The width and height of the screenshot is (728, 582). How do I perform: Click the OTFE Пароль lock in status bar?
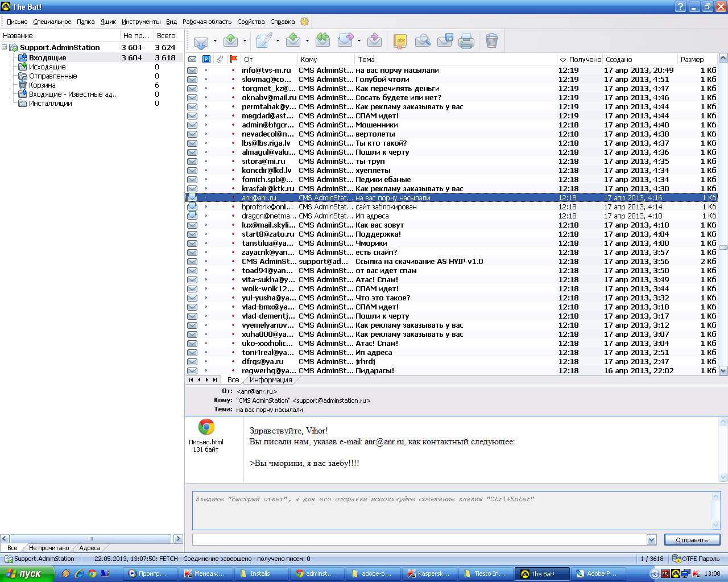point(695,559)
